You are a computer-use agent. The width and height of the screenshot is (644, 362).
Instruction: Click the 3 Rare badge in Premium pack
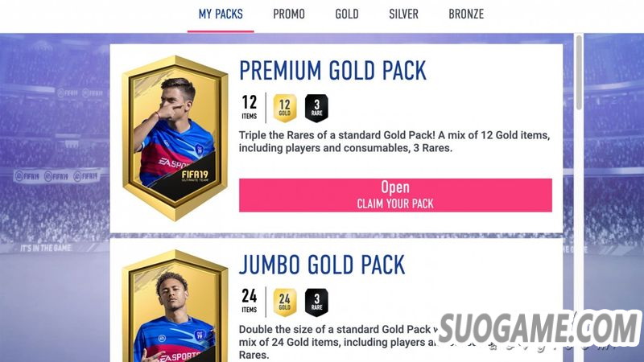[x=316, y=109]
